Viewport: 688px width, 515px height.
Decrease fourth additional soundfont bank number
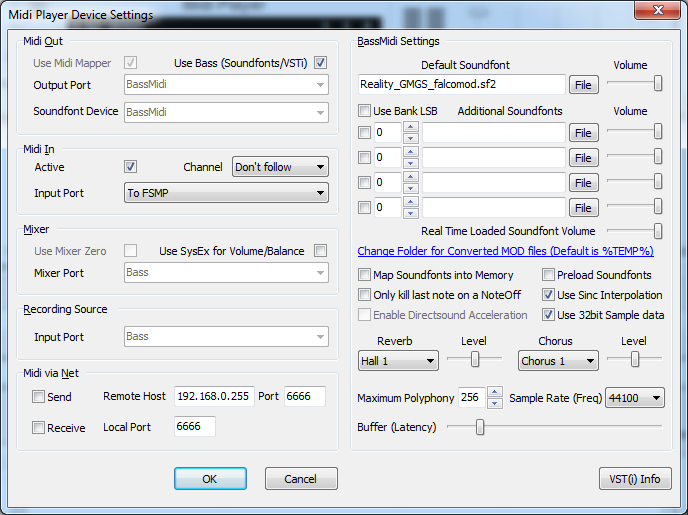(411, 213)
